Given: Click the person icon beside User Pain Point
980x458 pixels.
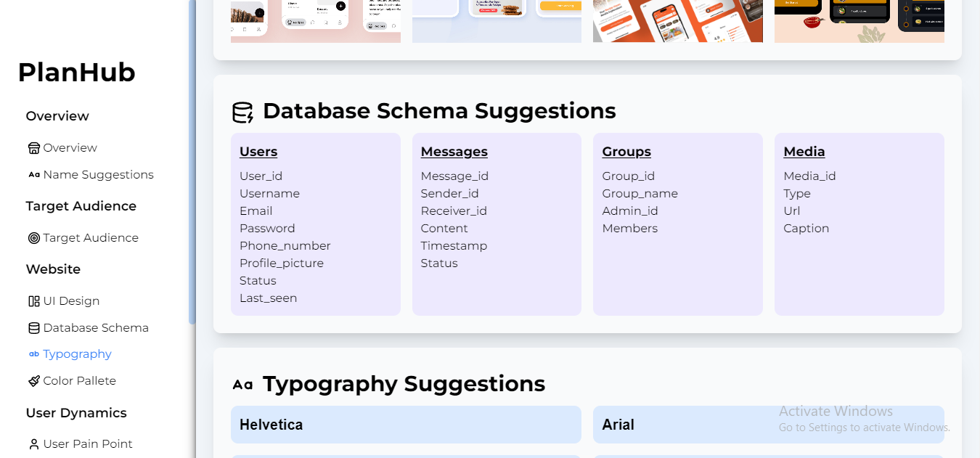Looking at the screenshot, I should click(34, 444).
